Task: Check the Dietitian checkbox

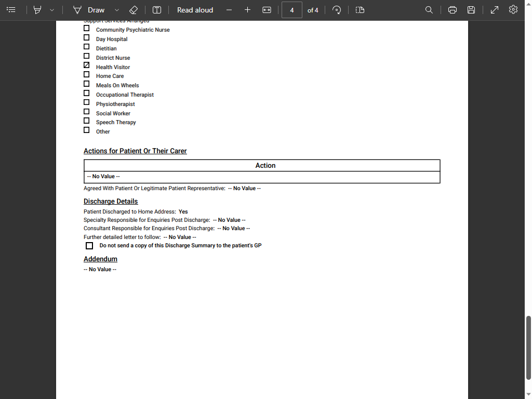Action: 87,46
